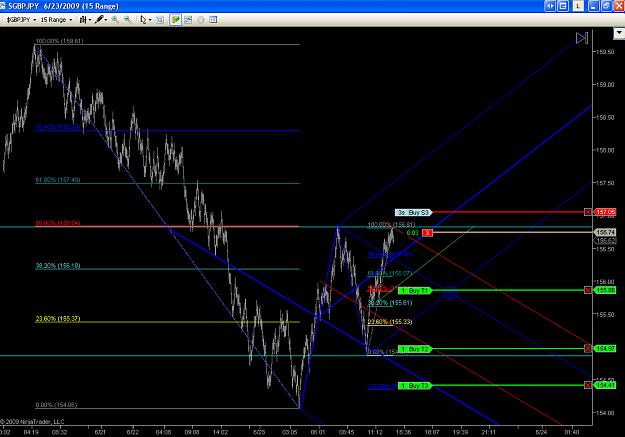This screenshot has width=625, height=437.
Task: Click the 38.20% (156.18) Fibonacci label
Action: click(x=58, y=266)
